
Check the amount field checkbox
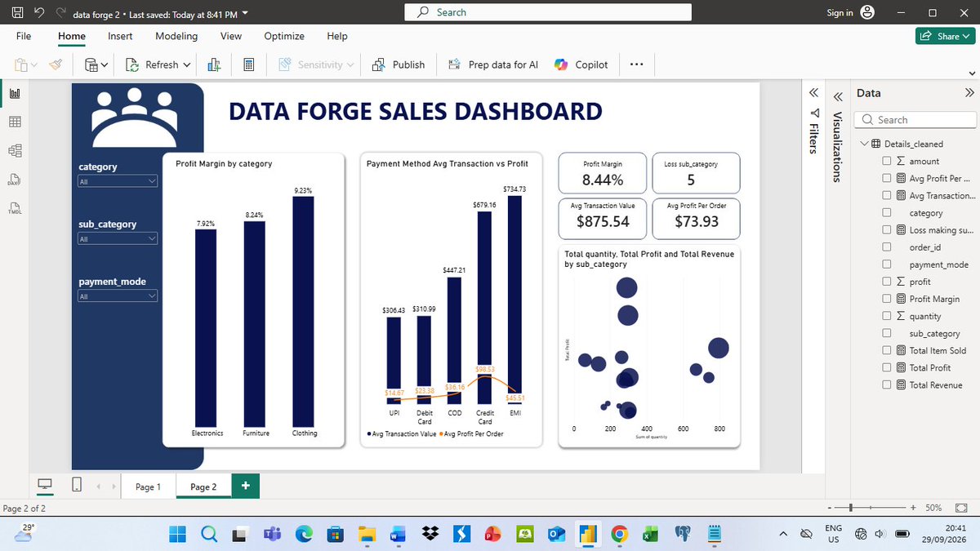click(886, 162)
